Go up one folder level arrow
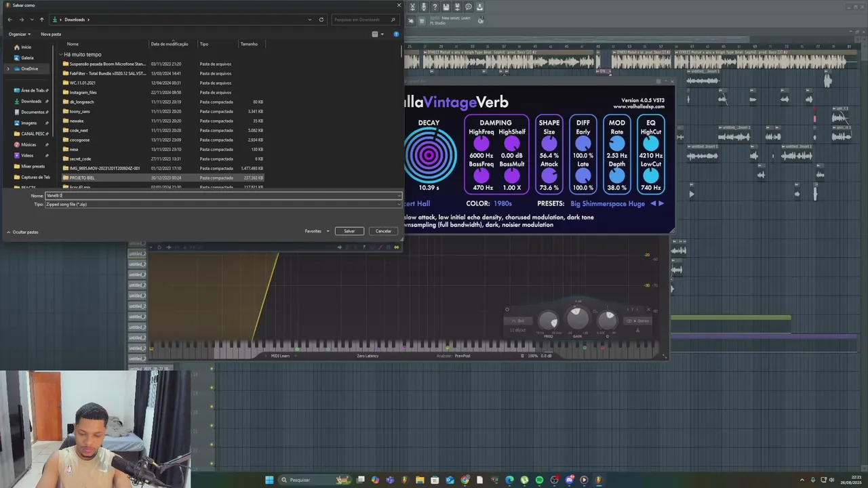868x488 pixels. 41,20
